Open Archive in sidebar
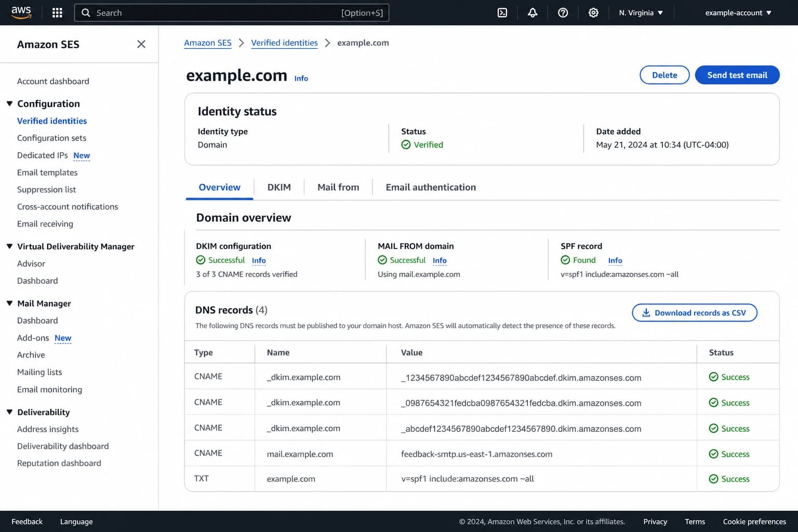The height and width of the screenshot is (532, 798). [31, 355]
